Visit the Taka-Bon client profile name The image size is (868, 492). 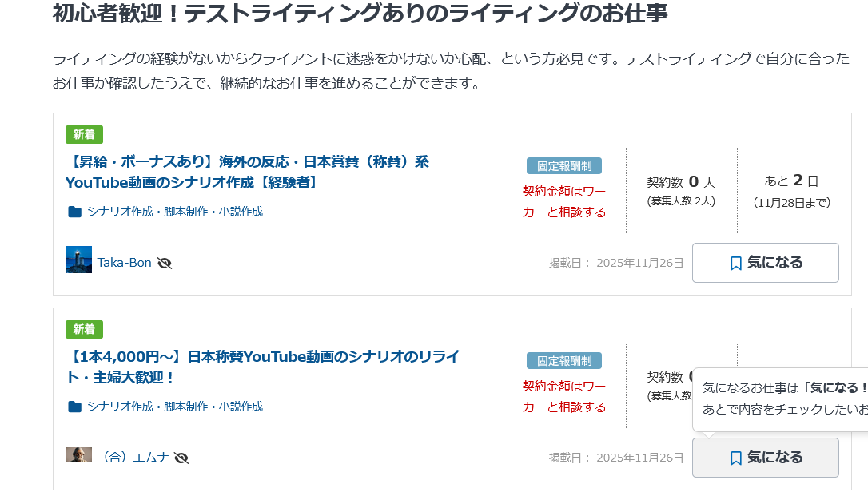pyautogui.click(x=124, y=263)
